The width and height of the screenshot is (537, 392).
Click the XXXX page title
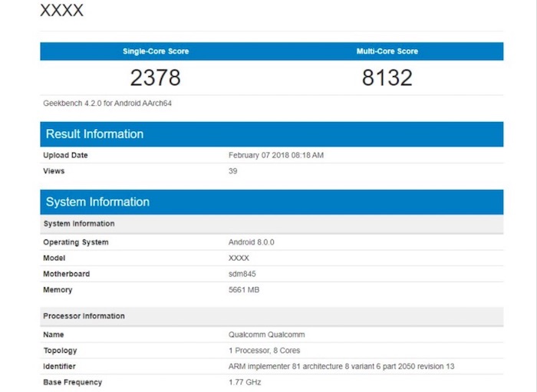pos(61,10)
